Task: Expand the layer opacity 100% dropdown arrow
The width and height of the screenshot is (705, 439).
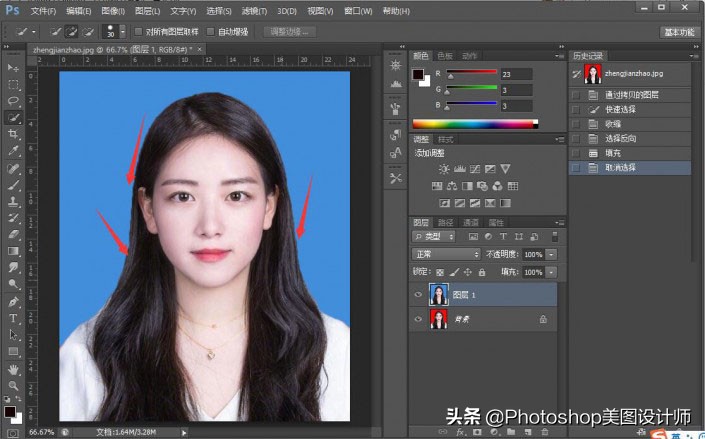Action: [551, 255]
